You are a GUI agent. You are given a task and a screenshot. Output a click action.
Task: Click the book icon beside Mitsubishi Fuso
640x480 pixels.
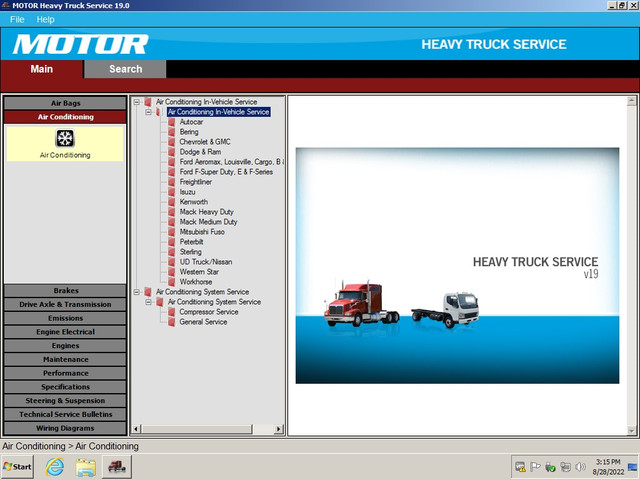[x=171, y=232]
